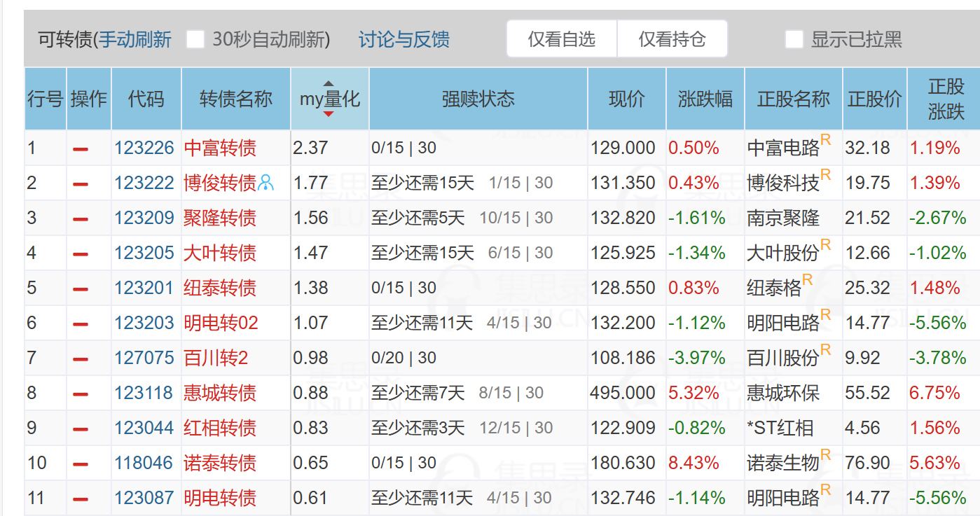The width and height of the screenshot is (980, 516).
Task: Select the price 495.000 of 惠城转债
Action: (623, 393)
